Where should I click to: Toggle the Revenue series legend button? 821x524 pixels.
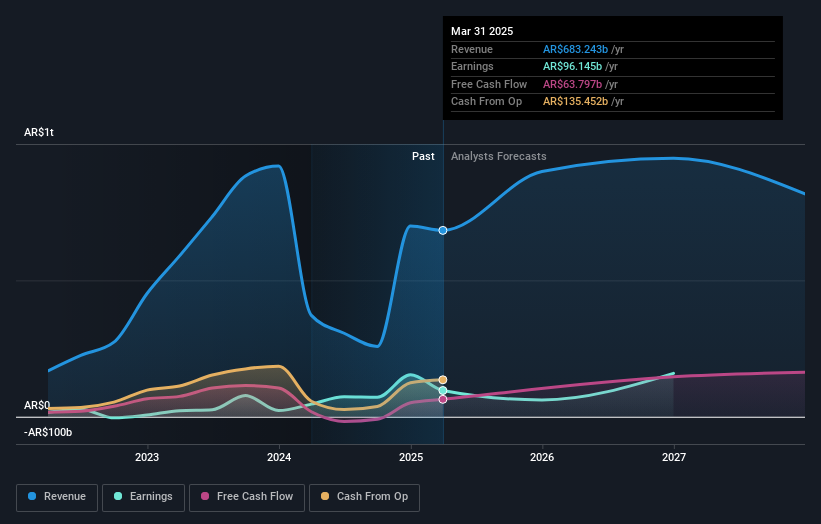click(x=57, y=497)
